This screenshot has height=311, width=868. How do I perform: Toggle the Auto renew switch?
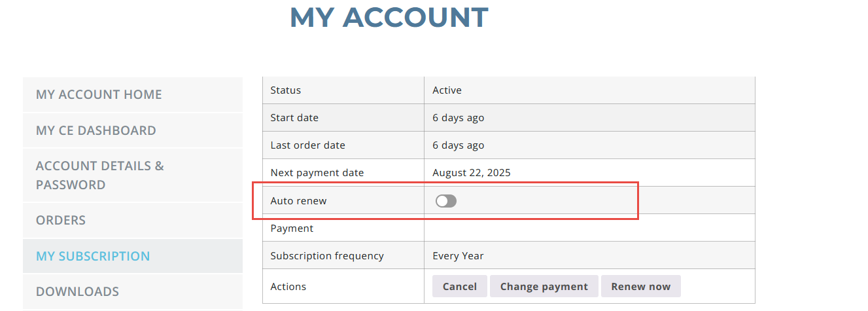coord(446,201)
